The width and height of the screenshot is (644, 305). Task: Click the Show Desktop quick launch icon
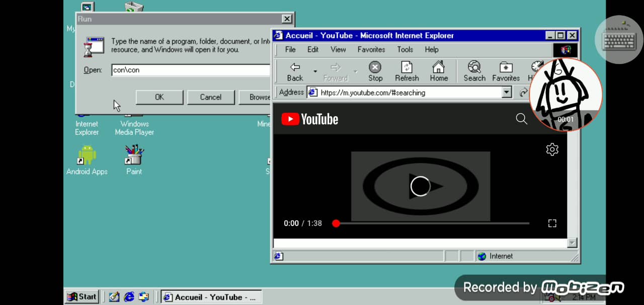tap(114, 297)
